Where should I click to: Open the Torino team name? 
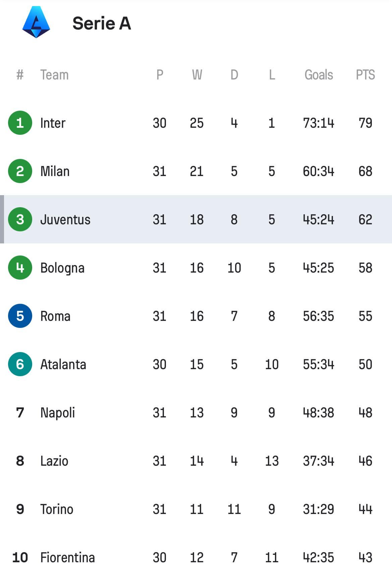(57, 509)
